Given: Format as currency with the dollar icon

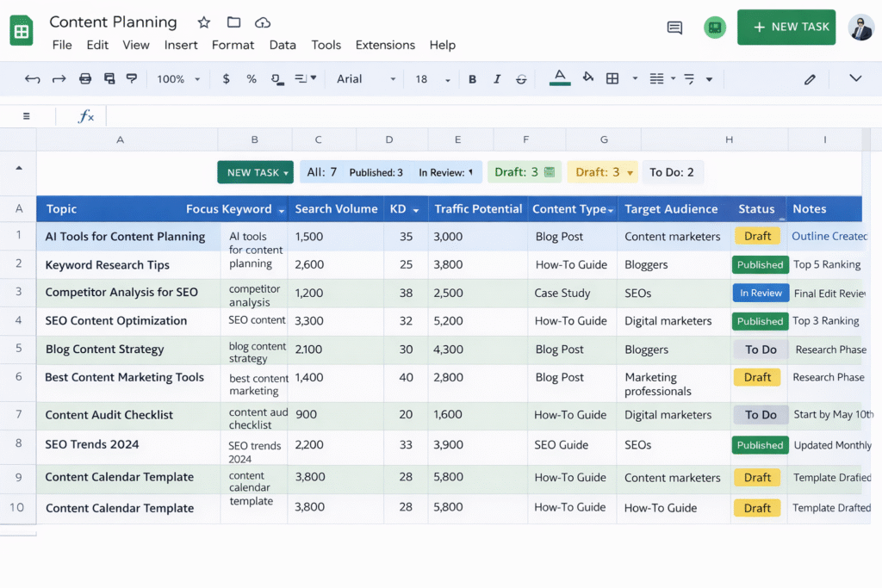Looking at the screenshot, I should [x=227, y=79].
